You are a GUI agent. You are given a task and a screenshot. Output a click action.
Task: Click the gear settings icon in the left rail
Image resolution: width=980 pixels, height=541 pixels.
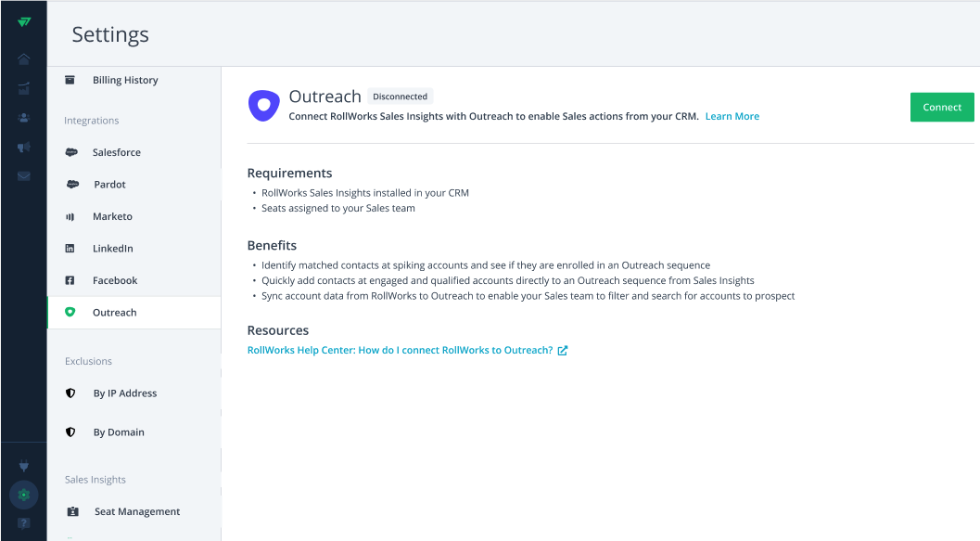(x=24, y=495)
